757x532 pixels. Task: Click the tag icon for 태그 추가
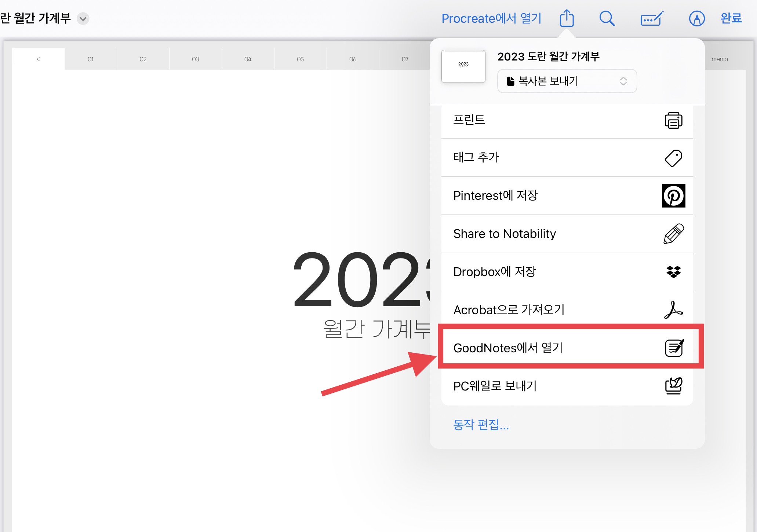[673, 158]
